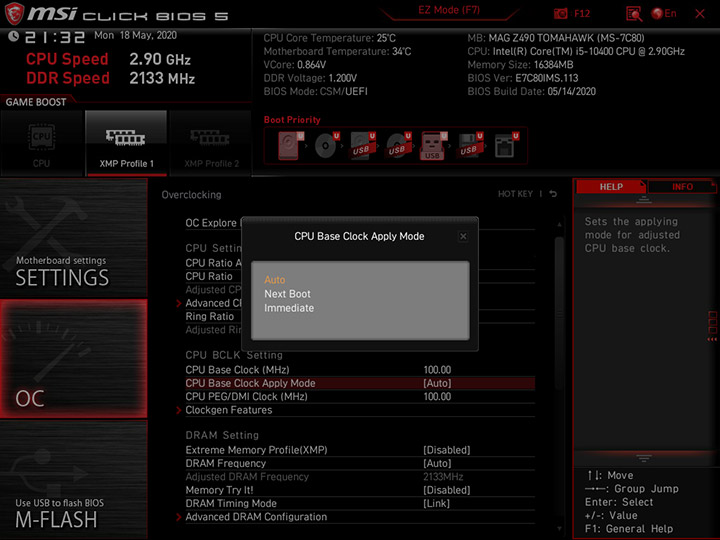
Task: Click the undo arrow next to HOT KEY
Action: [x=553, y=194]
